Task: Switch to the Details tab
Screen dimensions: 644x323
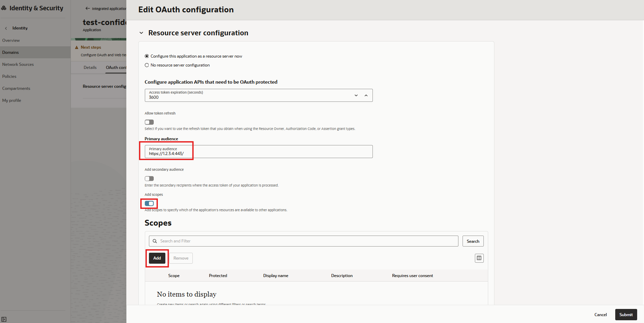Action: [90, 68]
